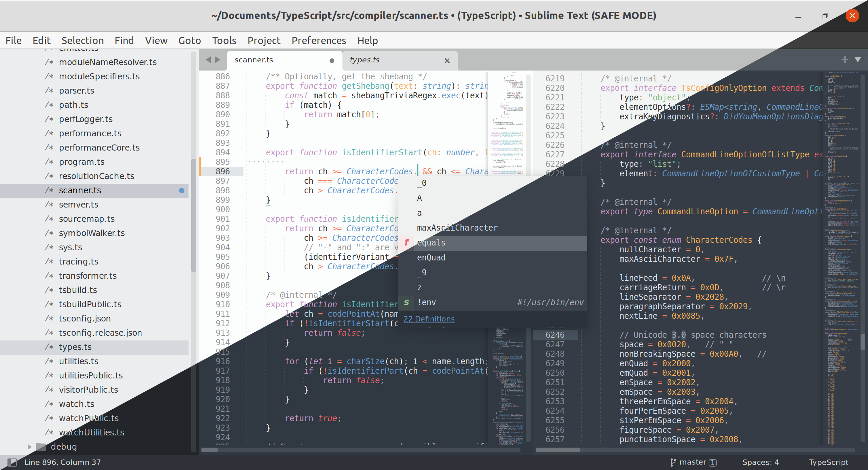Screen dimensions: 868x470
Task: Click the navigate back arrow icon
Action: 208,60
